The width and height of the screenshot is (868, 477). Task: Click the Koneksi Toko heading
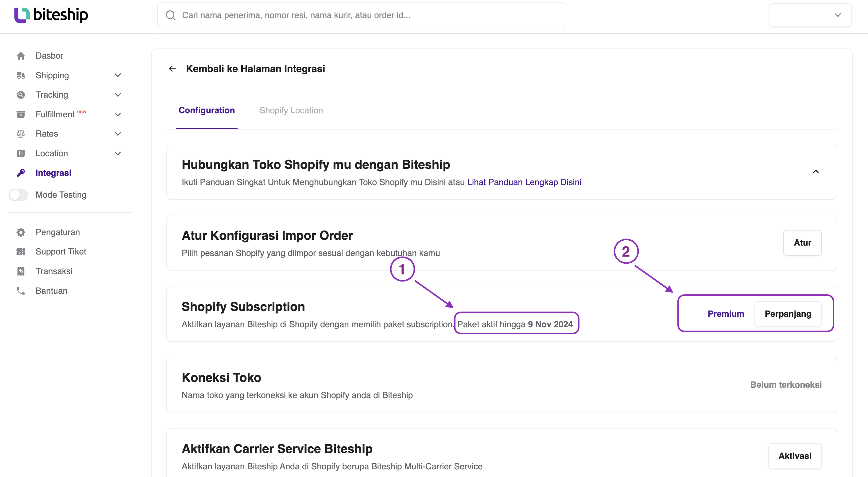pos(221,378)
